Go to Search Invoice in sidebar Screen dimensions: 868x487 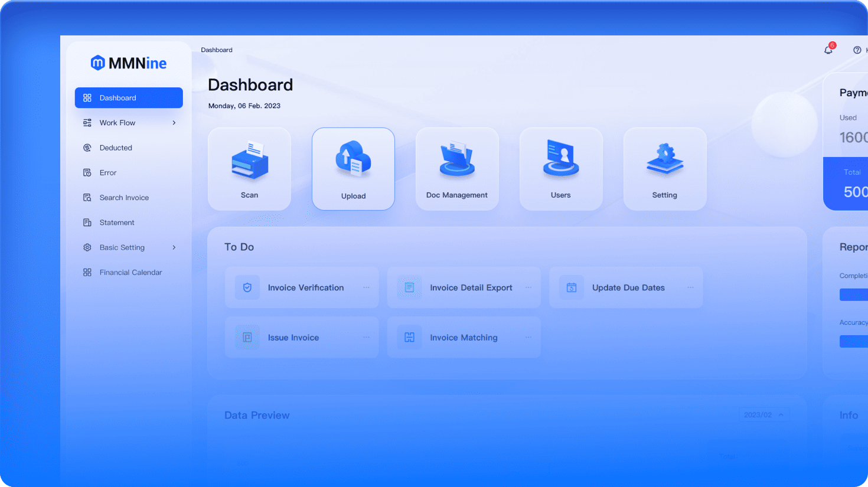(124, 198)
